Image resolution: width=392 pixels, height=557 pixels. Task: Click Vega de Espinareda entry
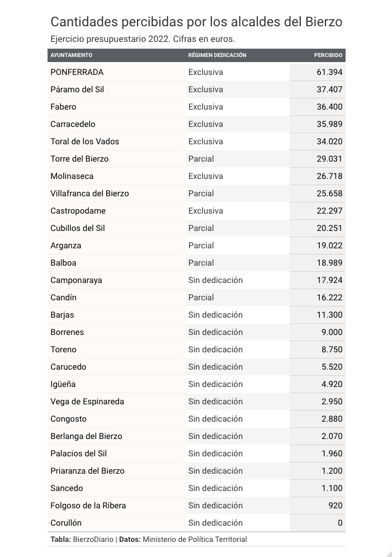pos(87,402)
